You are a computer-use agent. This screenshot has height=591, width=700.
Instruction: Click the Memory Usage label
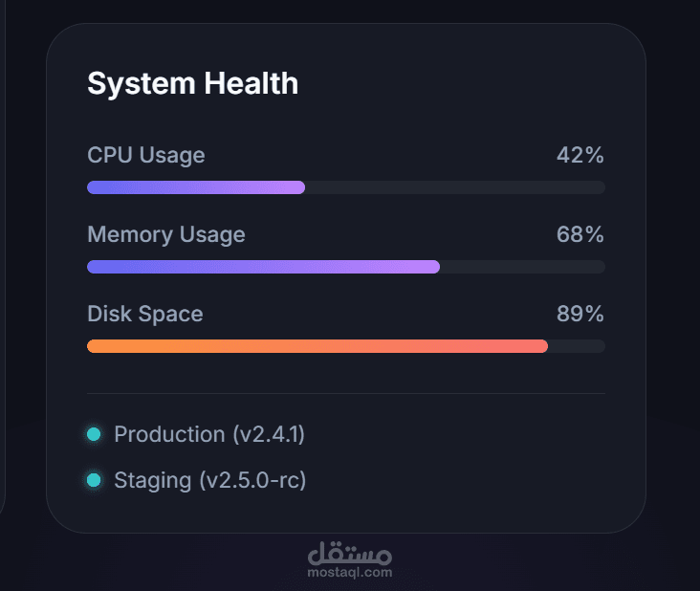(165, 234)
